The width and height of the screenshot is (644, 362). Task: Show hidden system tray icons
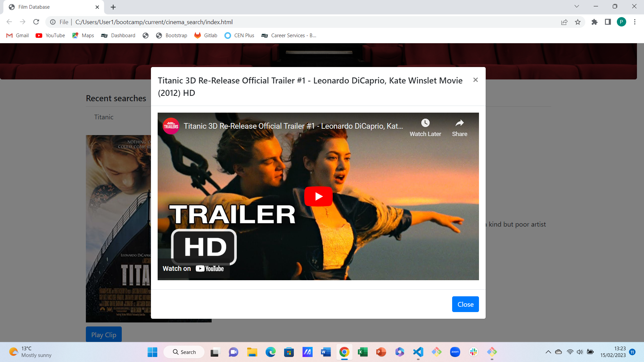pos(548,352)
